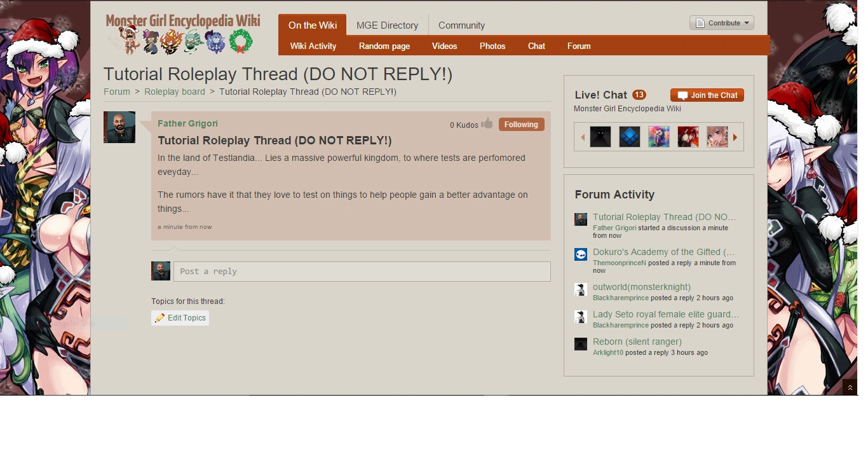This screenshot has width=868, height=463.
Task: Open the Community tab
Action: (x=462, y=25)
